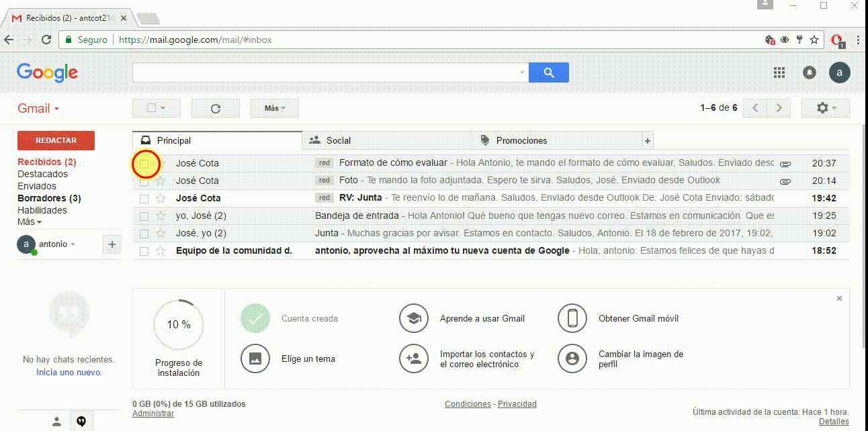Click the 10 % setup progress circle
The image size is (868, 431).
click(x=179, y=325)
